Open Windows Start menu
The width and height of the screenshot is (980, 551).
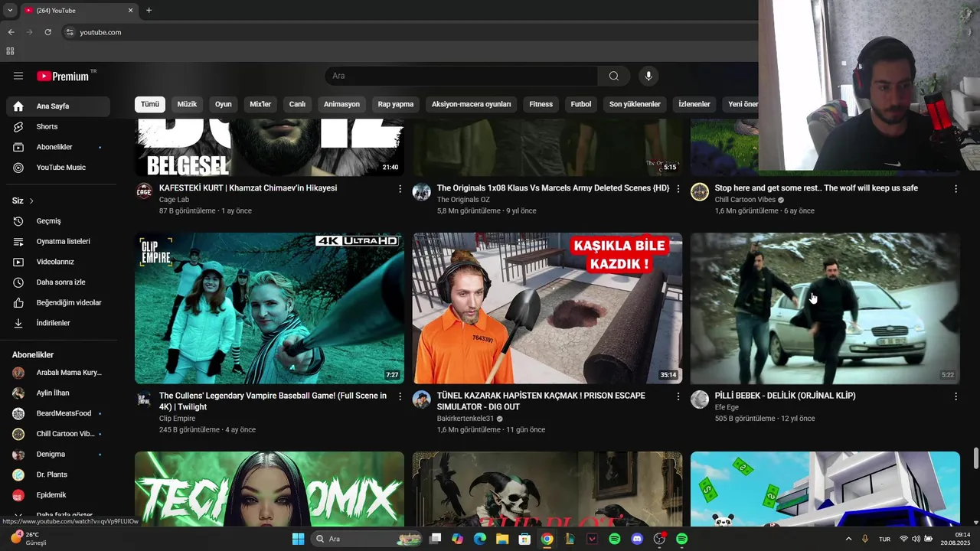point(298,539)
